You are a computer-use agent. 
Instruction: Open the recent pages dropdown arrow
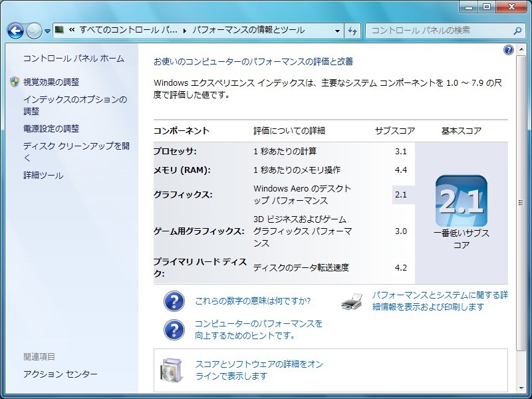tap(47, 31)
